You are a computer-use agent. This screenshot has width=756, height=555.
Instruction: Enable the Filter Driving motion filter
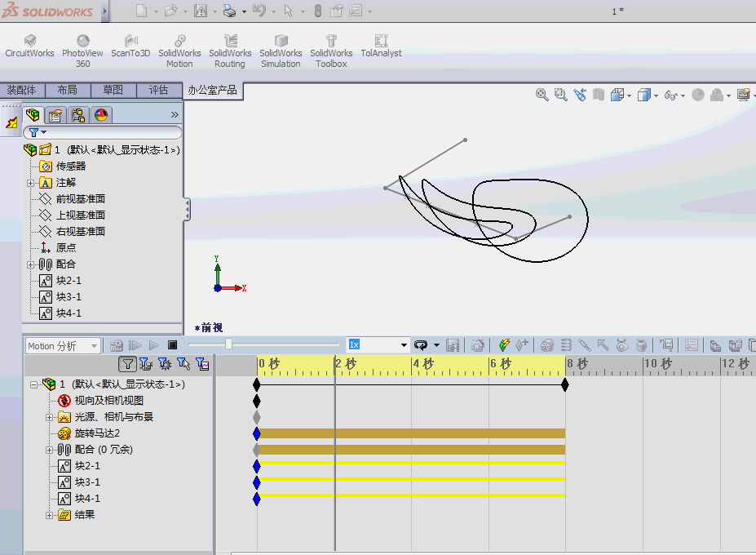(164, 364)
